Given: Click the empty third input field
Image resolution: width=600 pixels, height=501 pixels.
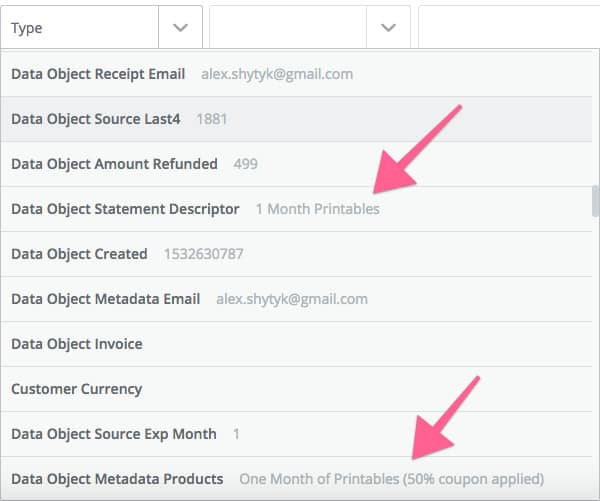Looking at the screenshot, I should (508, 28).
